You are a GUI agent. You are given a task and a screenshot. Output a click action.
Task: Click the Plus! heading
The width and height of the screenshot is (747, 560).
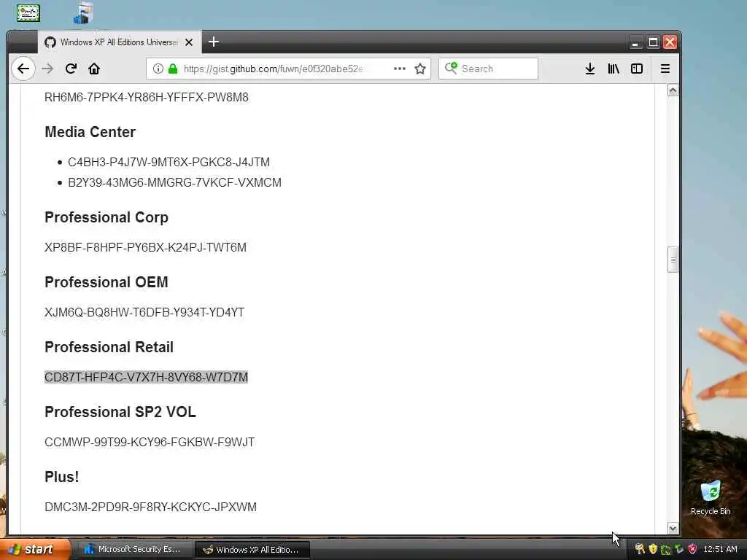62,477
